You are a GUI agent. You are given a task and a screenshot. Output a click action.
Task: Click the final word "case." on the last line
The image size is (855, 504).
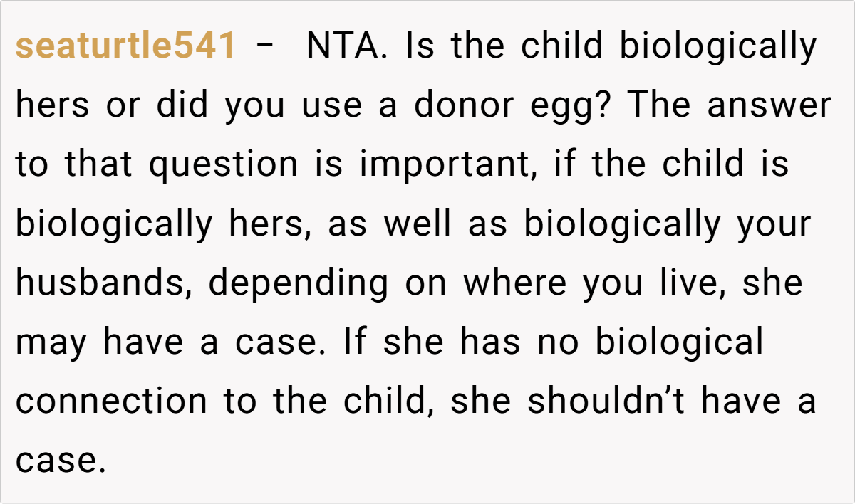(x=61, y=461)
